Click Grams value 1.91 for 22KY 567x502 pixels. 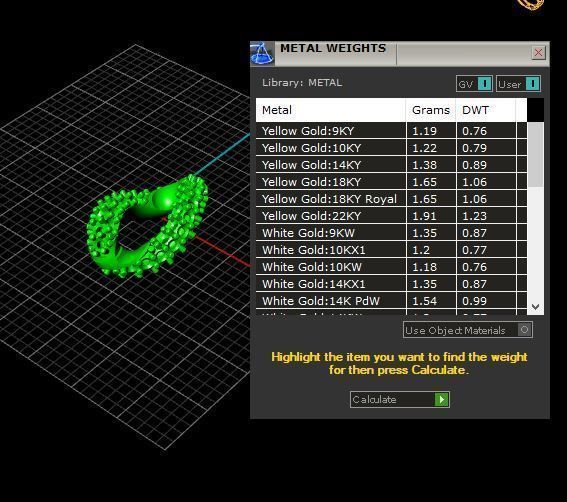425,216
